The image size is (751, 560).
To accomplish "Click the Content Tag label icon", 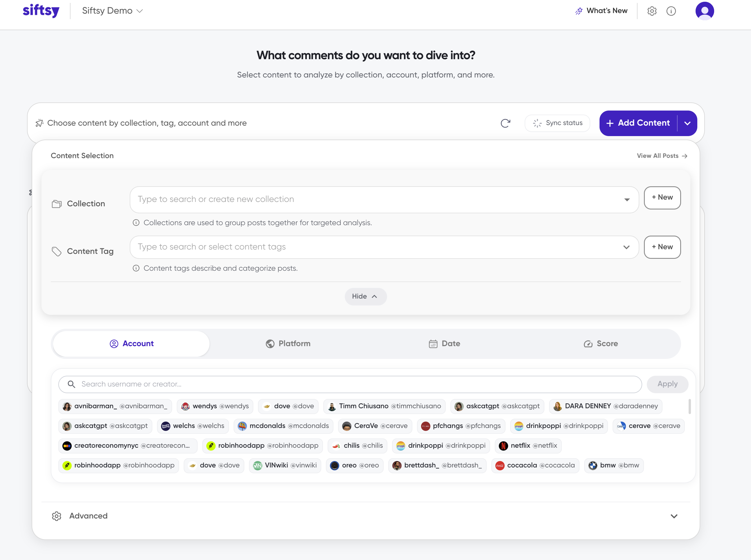I will 56,251.
